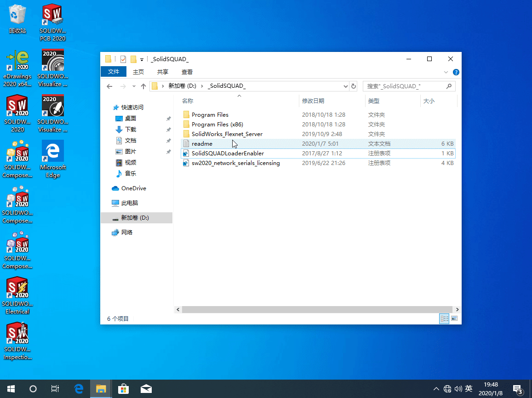This screenshot has height=398, width=532.
Task: Select SOLIDWORKS Electrical desktop shortcut
Action: point(17,296)
